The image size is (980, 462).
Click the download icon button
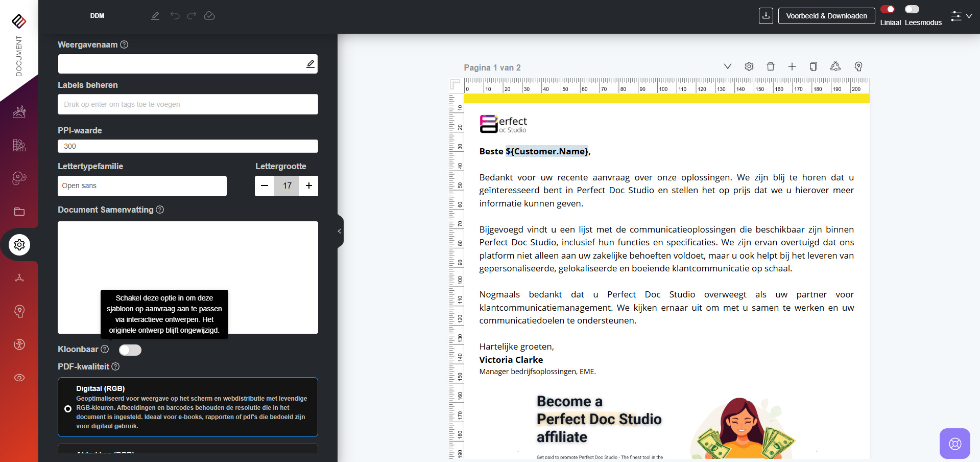pos(766,16)
